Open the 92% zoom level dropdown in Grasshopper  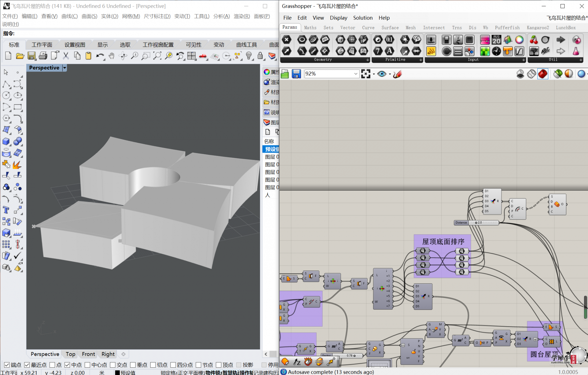356,74
